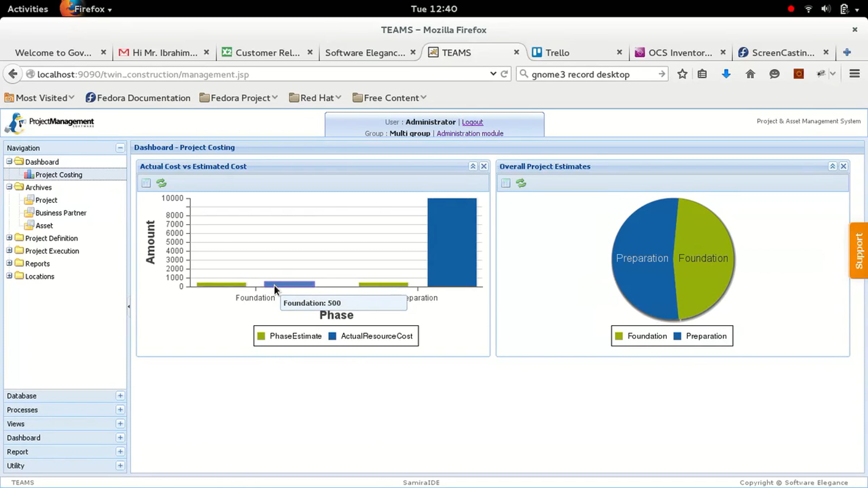Expand the Utility accordion section
Screen dimensions: 868x488
click(x=120, y=466)
